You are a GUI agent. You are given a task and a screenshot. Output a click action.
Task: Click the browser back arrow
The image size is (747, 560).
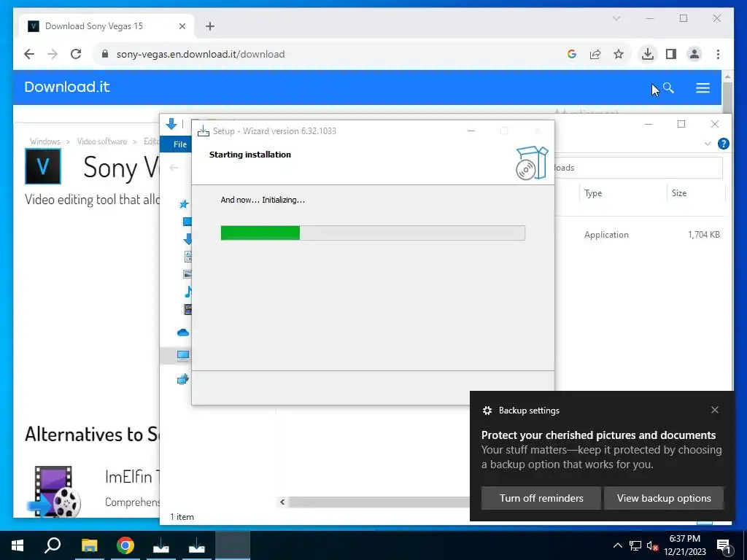[29, 54]
